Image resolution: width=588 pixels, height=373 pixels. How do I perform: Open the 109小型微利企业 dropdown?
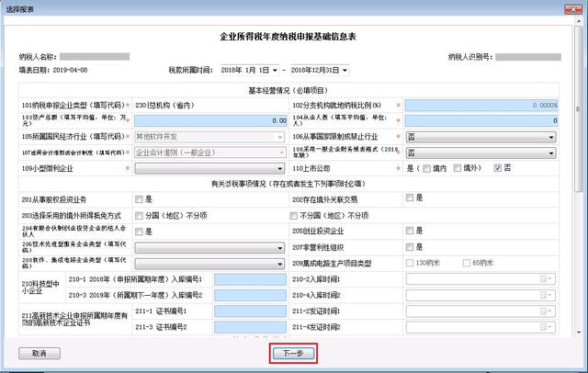click(x=209, y=168)
